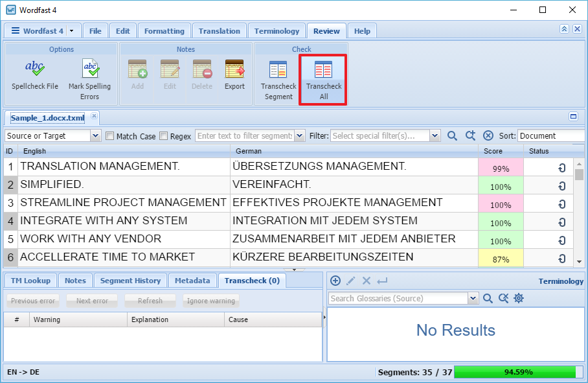
Task: Open the Notes panel tab
Action: (x=75, y=281)
